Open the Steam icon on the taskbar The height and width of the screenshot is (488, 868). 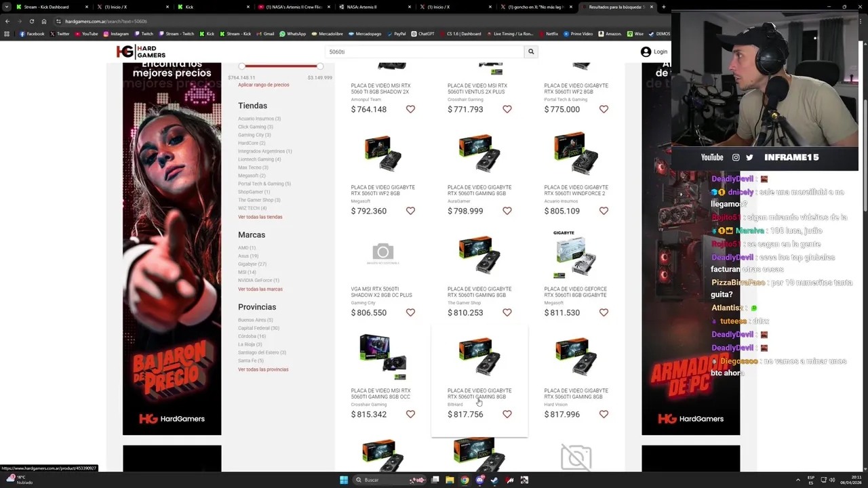point(494,480)
